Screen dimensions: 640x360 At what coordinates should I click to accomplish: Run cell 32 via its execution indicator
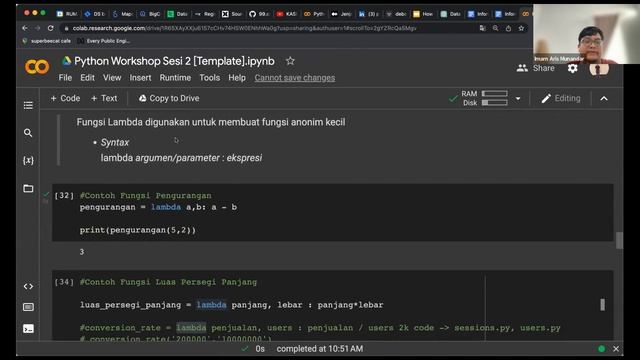[x=64, y=196]
